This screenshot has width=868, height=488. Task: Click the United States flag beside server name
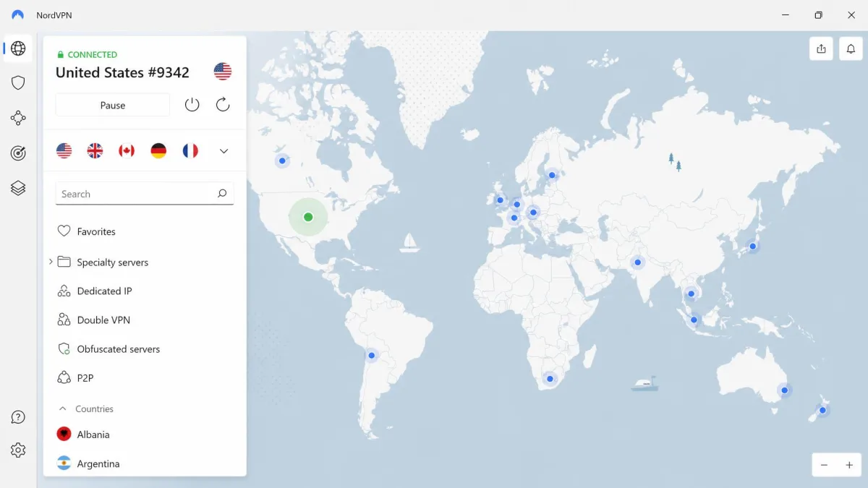(x=223, y=72)
